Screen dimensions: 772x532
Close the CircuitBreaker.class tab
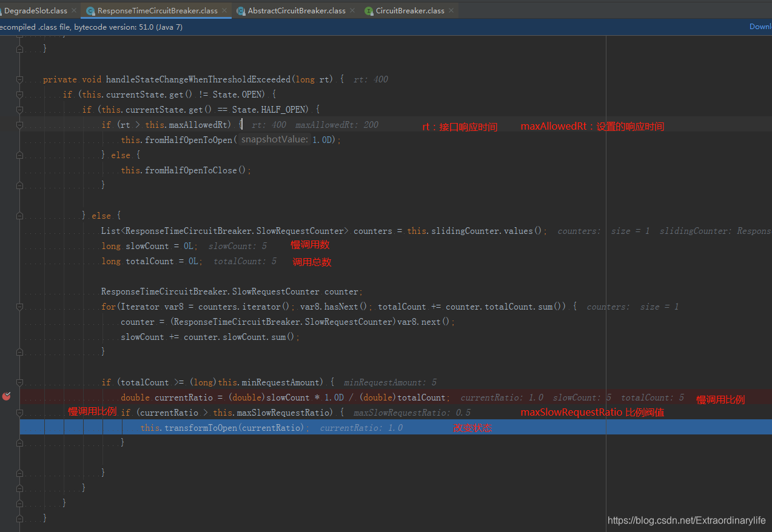[x=451, y=11]
